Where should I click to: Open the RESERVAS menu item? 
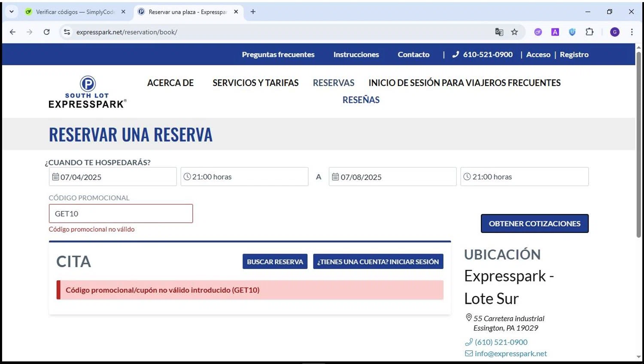[334, 83]
